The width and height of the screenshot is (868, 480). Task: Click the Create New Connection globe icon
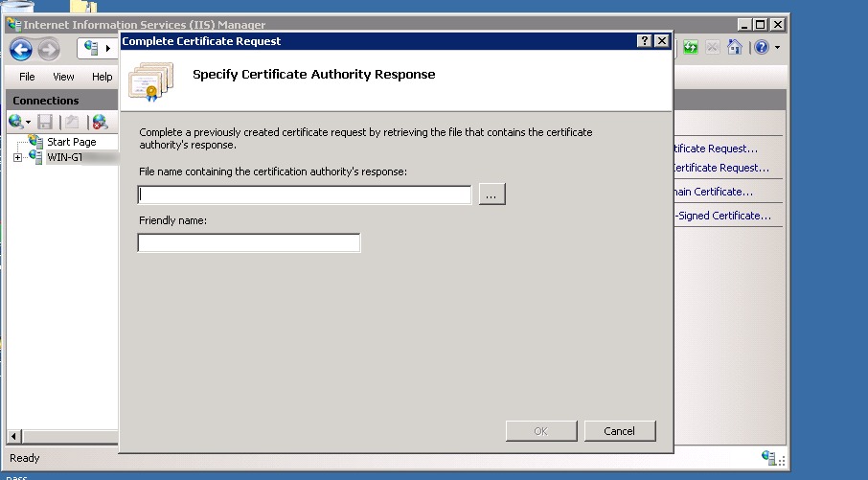(x=15, y=122)
